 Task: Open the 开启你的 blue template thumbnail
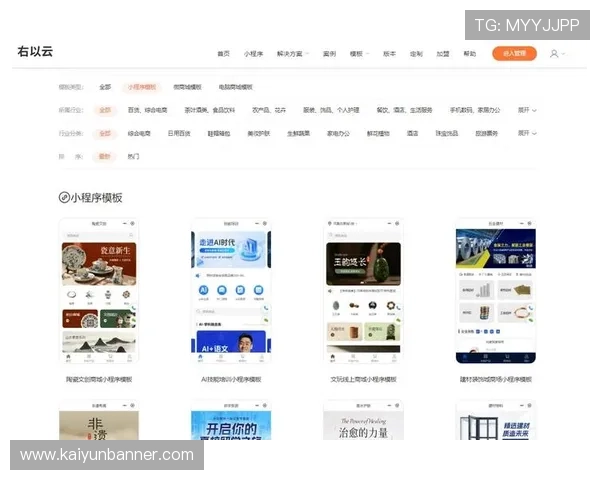pyautogui.click(x=231, y=420)
